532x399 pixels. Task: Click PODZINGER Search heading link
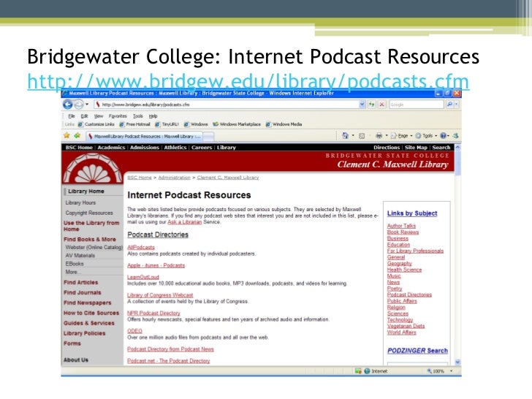418,351
